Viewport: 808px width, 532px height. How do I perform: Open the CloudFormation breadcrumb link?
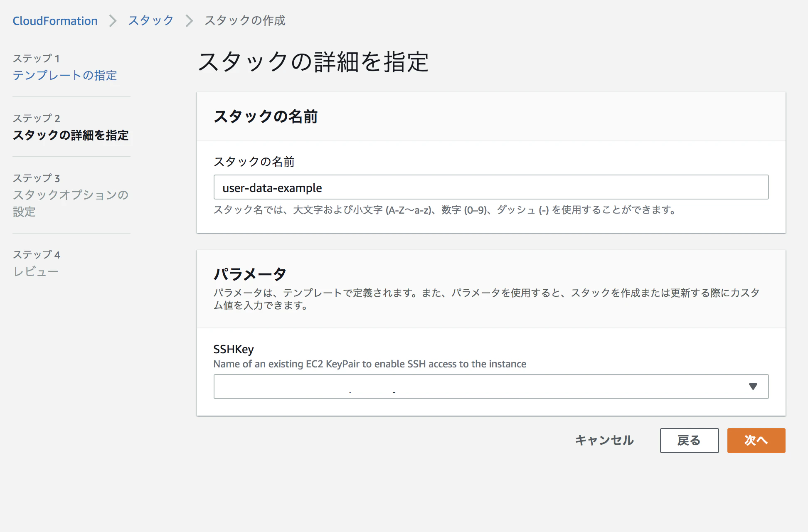[55, 21]
